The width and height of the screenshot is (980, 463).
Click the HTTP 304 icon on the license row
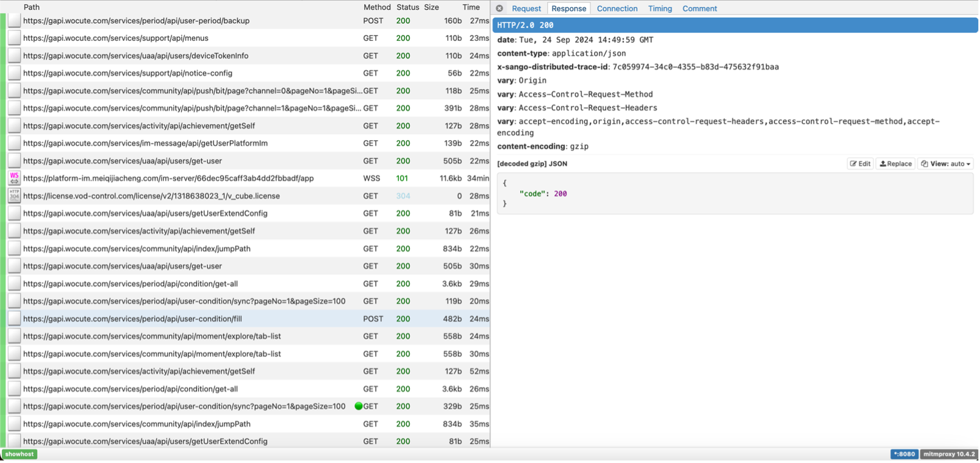coord(14,196)
